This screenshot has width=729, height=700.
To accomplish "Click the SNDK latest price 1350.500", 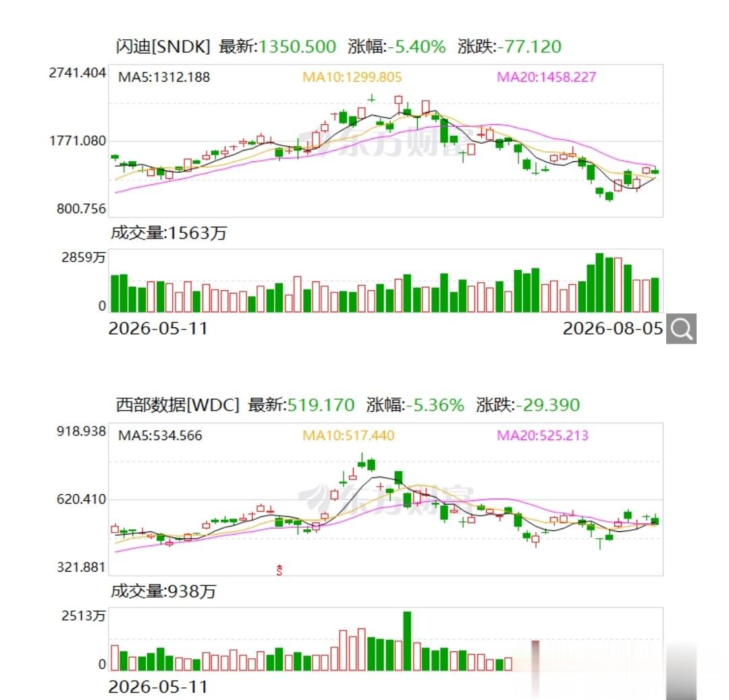I will click(x=297, y=47).
